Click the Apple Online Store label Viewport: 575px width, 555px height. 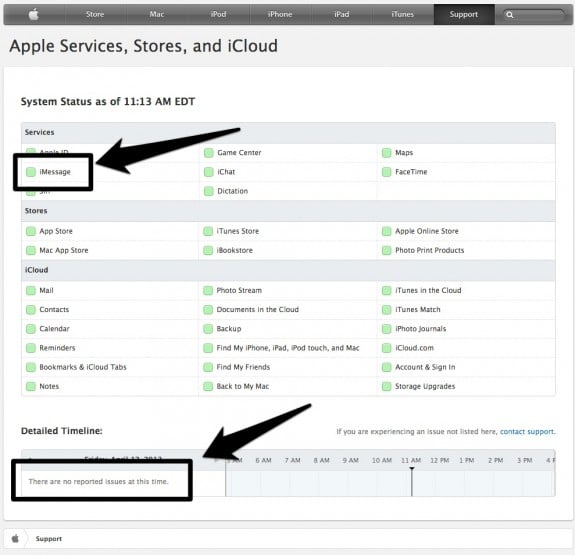tap(427, 231)
